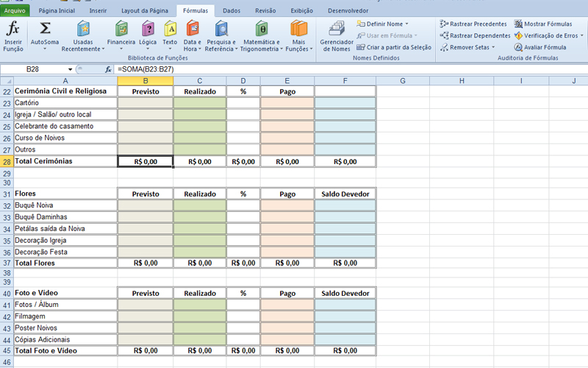The width and height of the screenshot is (588, 368).
Task: Open the Lógica functions library
Action: [x=148, y=29]
